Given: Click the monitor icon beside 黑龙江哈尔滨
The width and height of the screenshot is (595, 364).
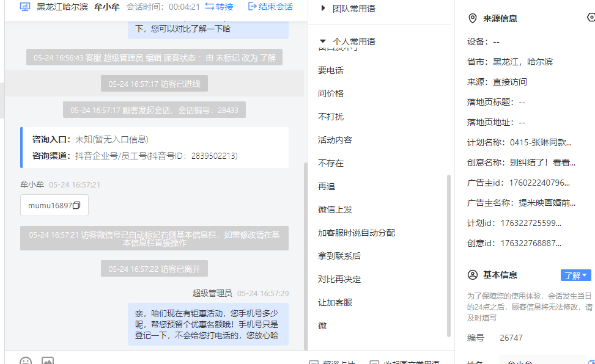Looking at the screenshot, I should 24,7.
